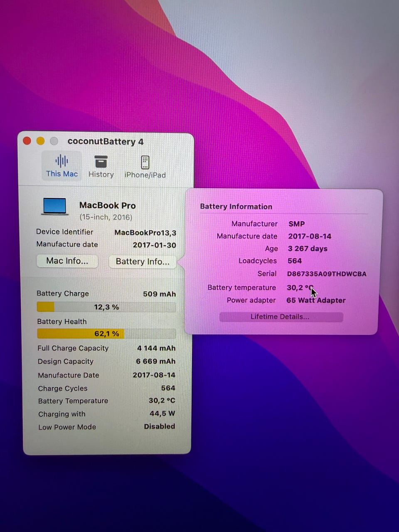
Task: Click the MacBook Pro laptop icon
Action: click(x=55, y=207)
